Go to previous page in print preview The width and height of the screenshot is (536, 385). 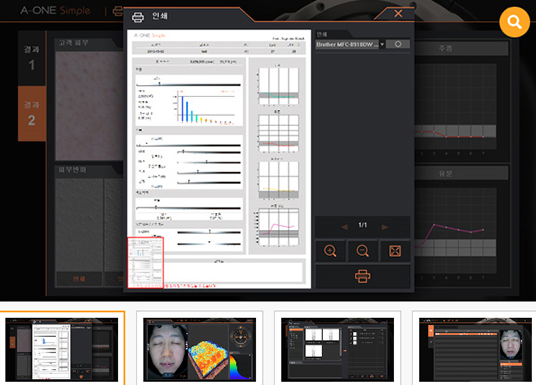pos(345,227)
